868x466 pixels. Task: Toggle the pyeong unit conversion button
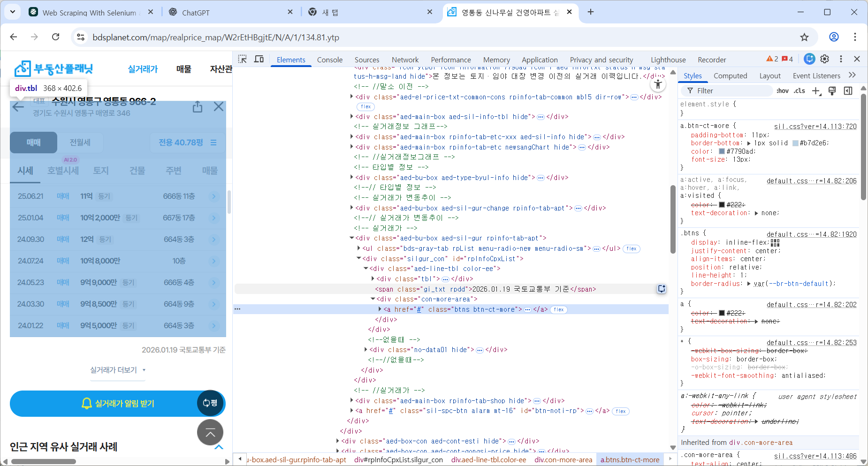(x=210, y=403)
